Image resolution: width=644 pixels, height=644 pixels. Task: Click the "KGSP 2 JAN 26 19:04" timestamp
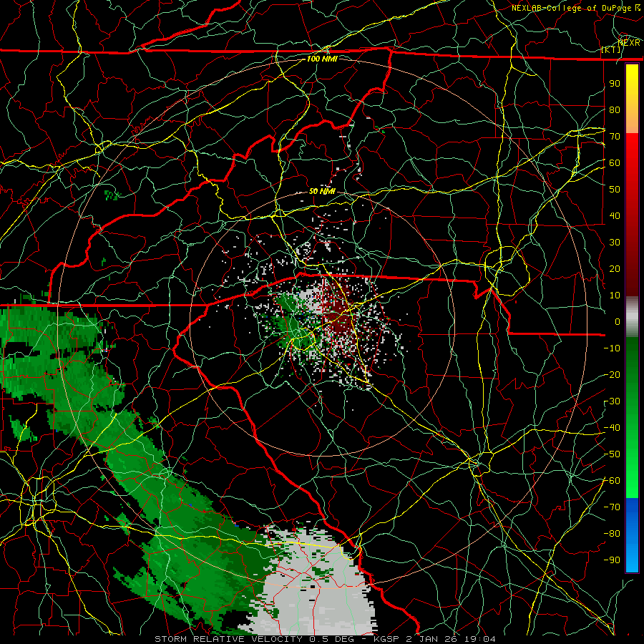[x=434, y=639]
